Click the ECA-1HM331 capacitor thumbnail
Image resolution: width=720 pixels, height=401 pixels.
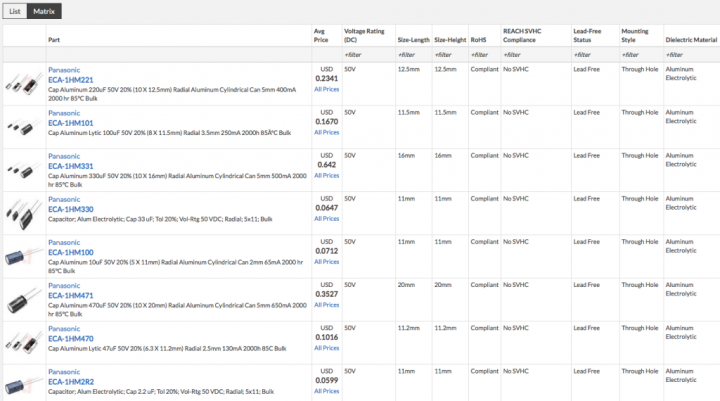point(22,170)
